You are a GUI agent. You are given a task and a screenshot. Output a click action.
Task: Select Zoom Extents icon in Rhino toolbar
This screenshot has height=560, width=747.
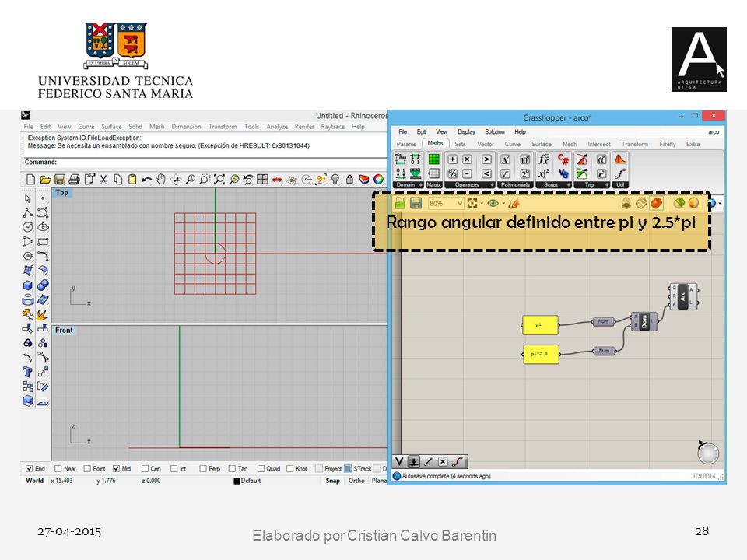219,180
